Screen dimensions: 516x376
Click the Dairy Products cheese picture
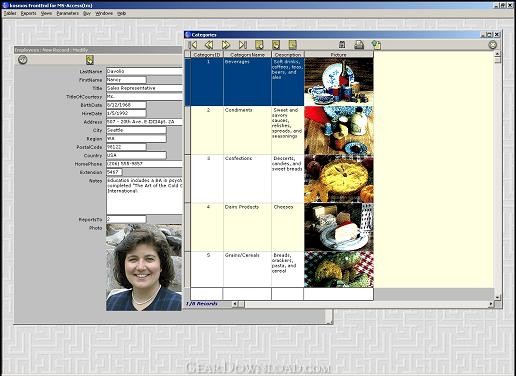click(x=339, y=227)
